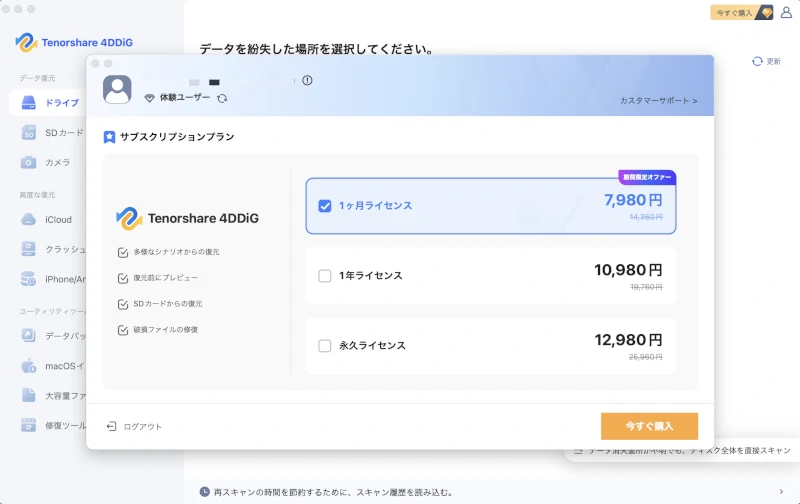Image resolution: width=800 pixels, height=504 pixels.
Task: Click the iPhone/Android database icon in sidebar
Action: (29, 279)
